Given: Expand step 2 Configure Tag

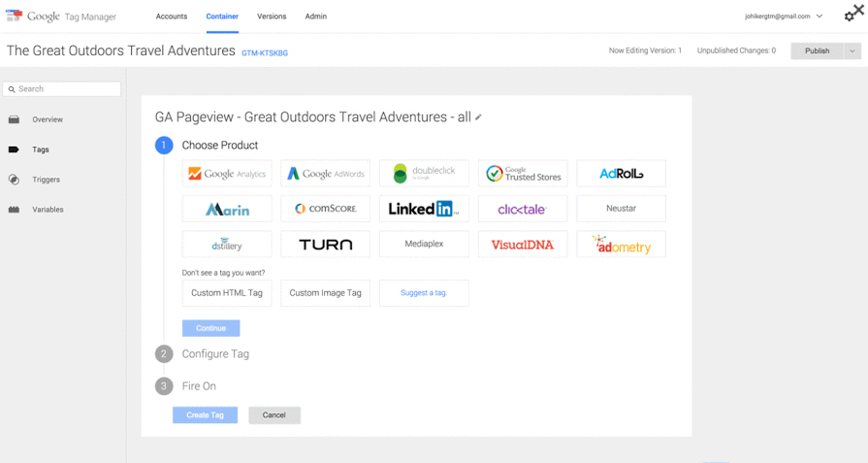Looking at the screenshot, I should [215, 354].
